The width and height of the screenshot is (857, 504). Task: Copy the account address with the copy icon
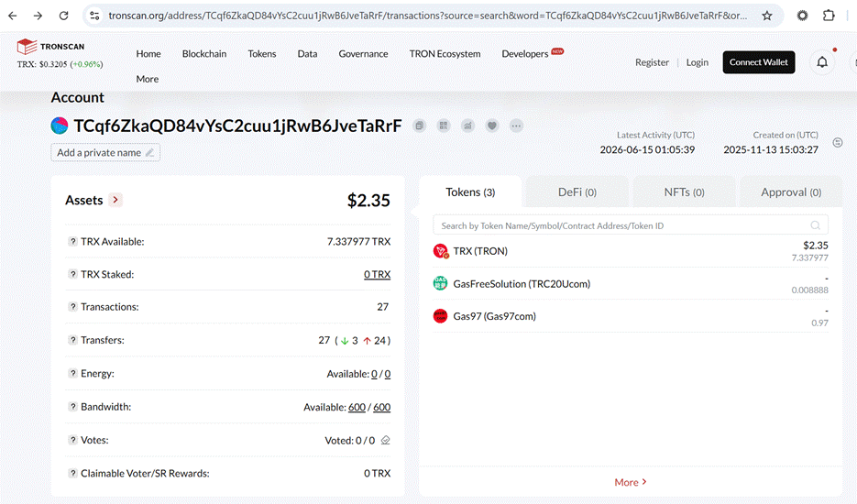(x=419, y=126)
